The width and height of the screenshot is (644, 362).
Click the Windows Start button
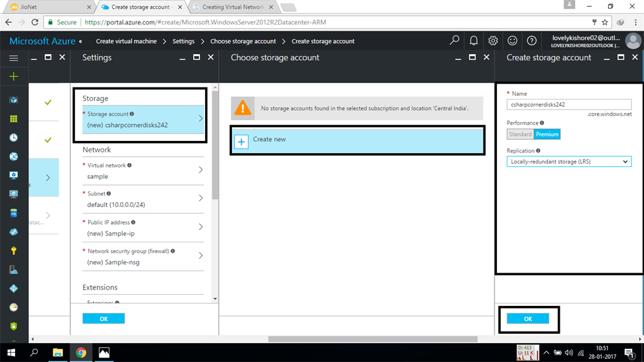[11, 353]
